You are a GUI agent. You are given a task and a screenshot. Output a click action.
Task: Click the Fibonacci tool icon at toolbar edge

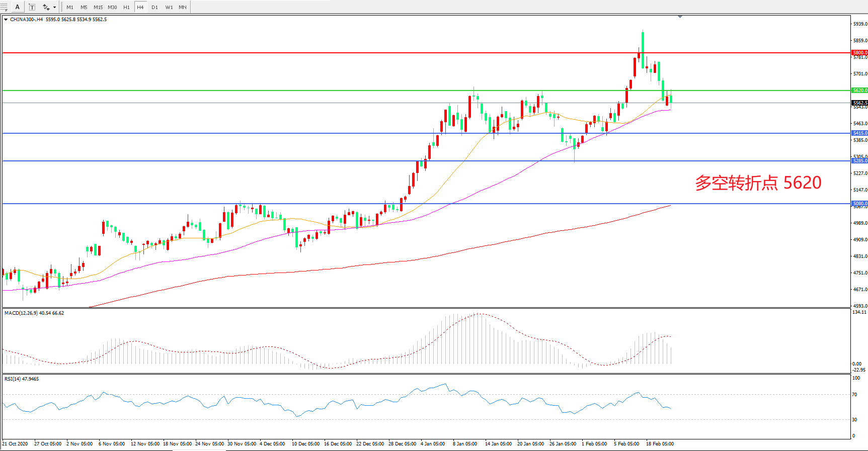pos(4,7)
